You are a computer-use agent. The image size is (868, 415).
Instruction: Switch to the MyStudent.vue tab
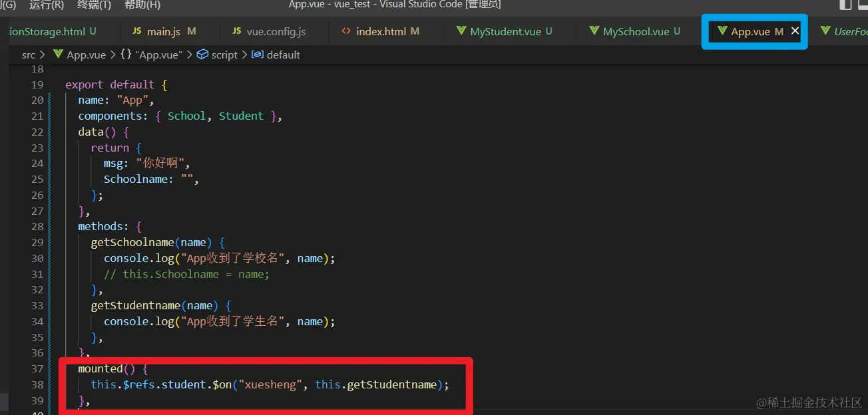[x=505, y=31]
